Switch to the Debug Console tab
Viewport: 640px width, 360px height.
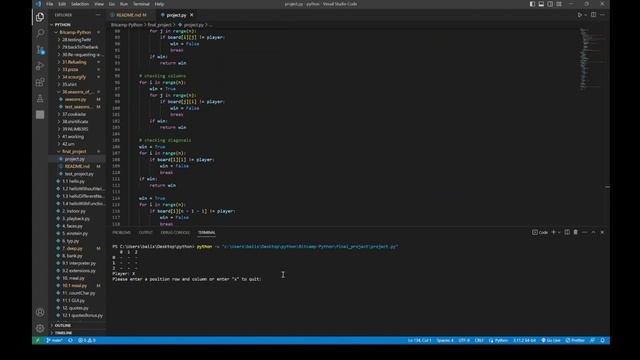pos(175,233)
